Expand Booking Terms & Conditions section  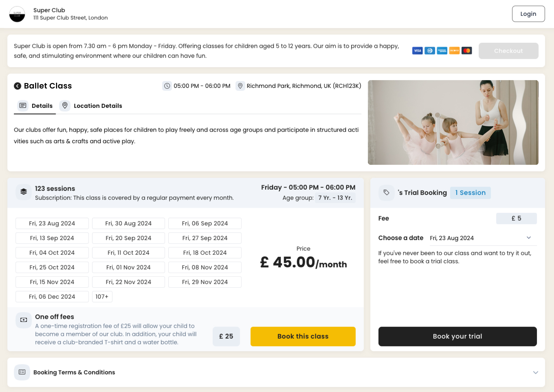click(x=536, y=372)
